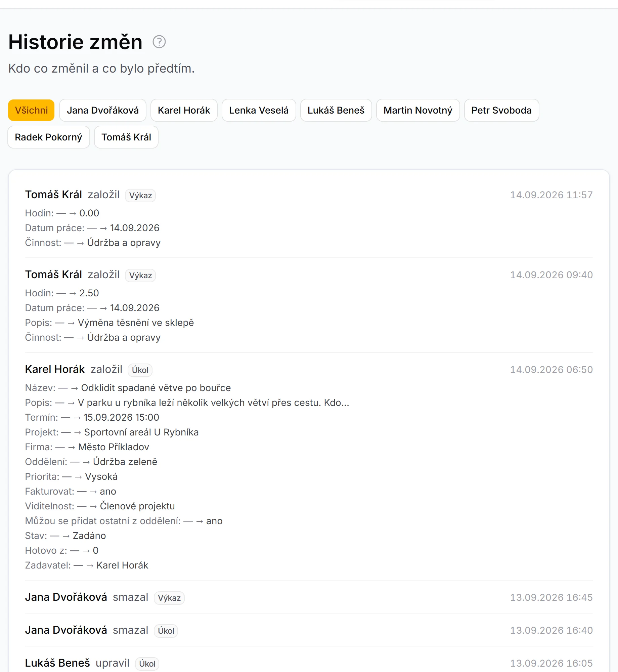Open the Úkol tag deleted by Jana Dvořáková
618x672 pixels.
click(x=166, y=631)
